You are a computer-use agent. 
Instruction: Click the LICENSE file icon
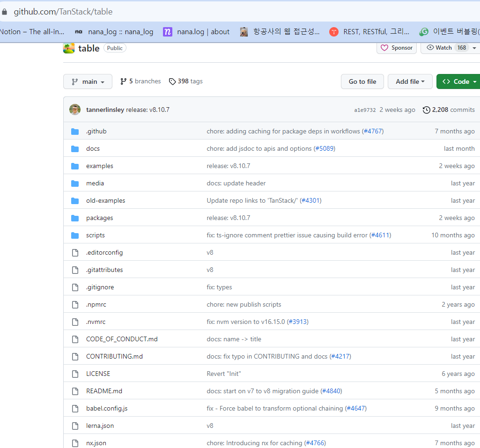pyautogui.click(x=75, y=374)
